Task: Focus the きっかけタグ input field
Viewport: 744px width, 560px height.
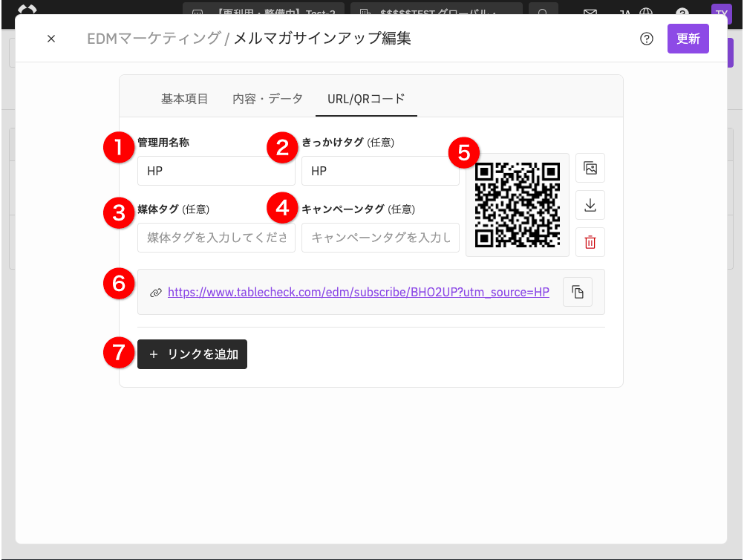Action: tap(380, 171)
